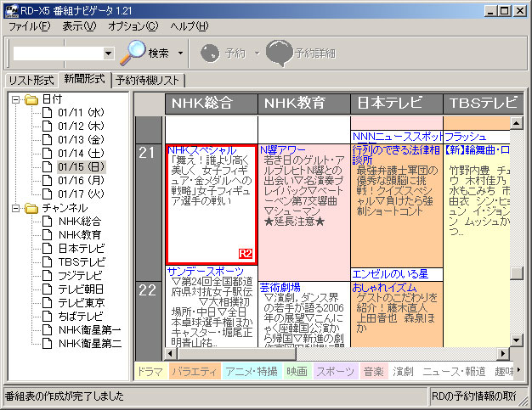Click the vertical scrollbar up arrow
Image resolution: width=532 pixels, height=410 pixels.
click(517, 123)
